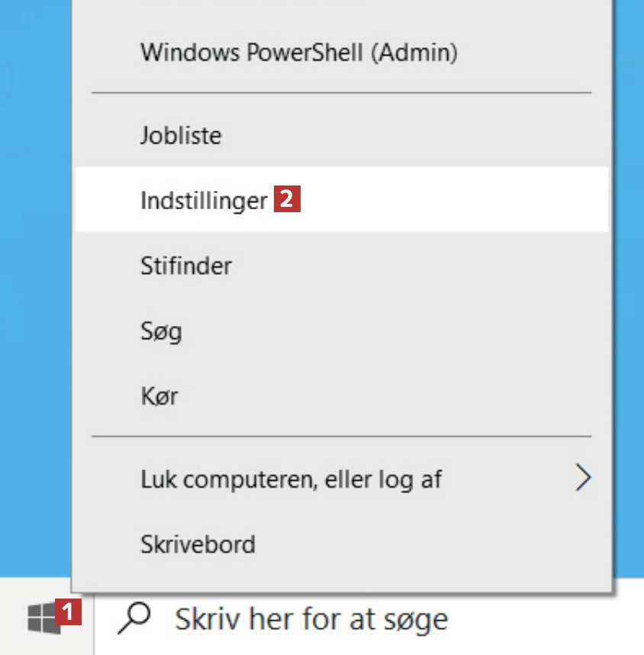Select Luk computeren, eller log af

(291, 479)
